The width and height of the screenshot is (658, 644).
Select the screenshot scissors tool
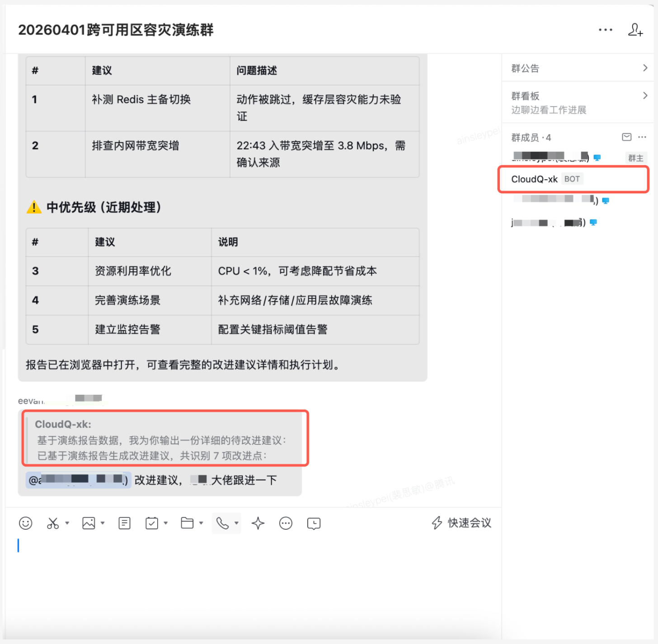(x=52, y=523)
